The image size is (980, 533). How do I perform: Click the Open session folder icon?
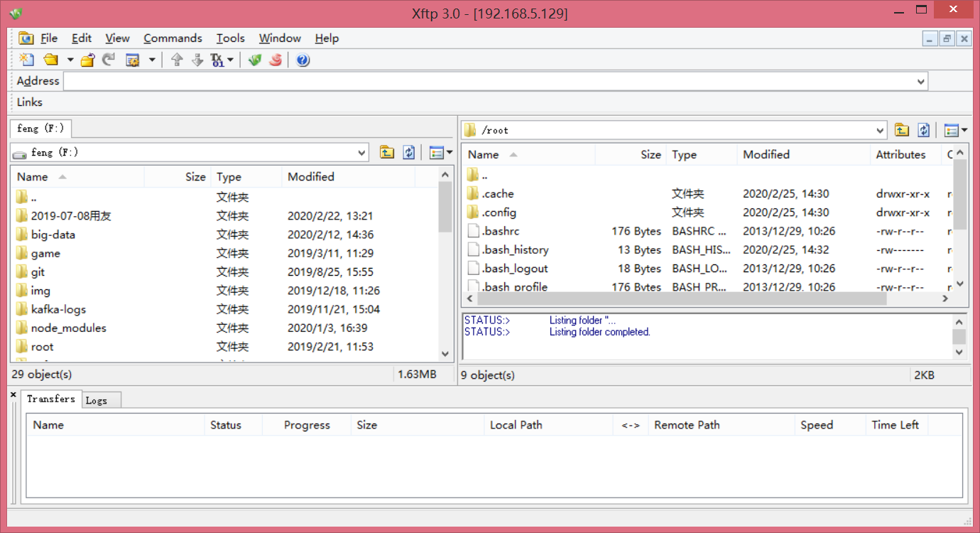point(51,60)
